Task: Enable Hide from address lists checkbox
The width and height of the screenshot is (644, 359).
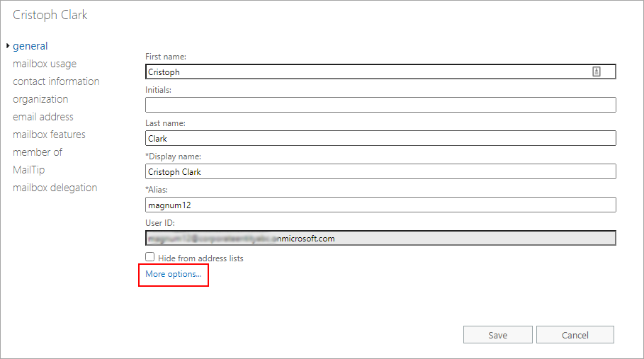Action: coord(150,258)
